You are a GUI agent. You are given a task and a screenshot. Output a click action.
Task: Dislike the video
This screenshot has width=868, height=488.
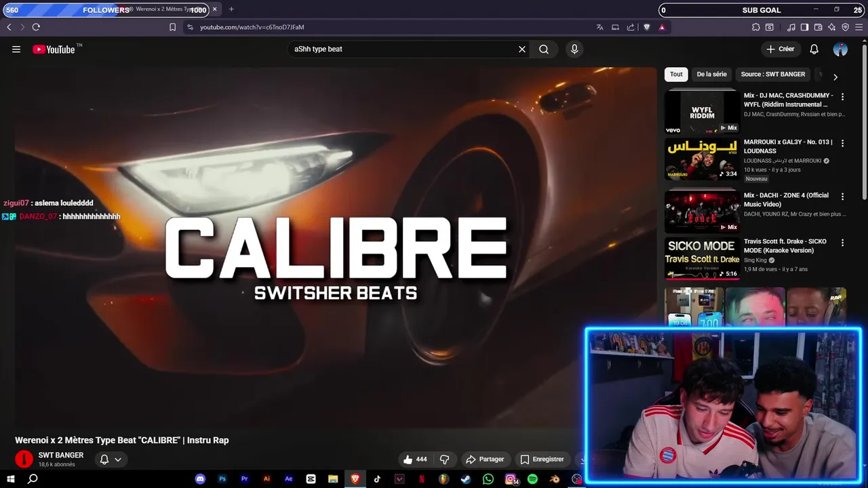(x=445, y=460)
